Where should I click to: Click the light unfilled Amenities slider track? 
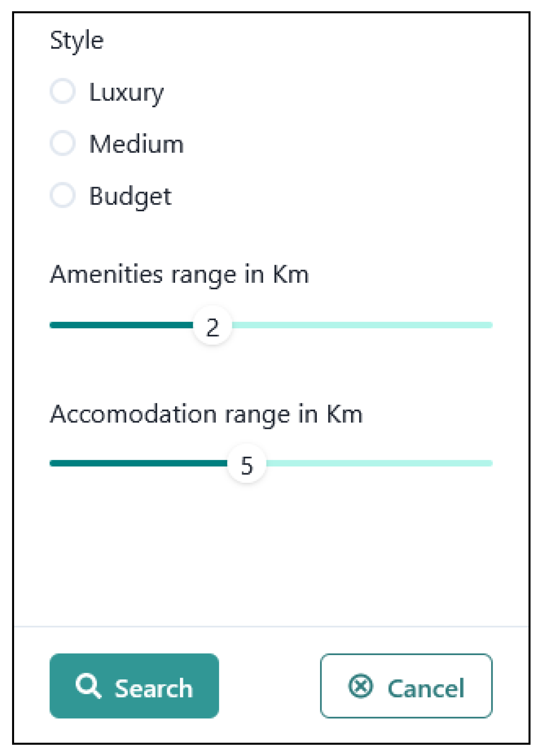[362, 325]
